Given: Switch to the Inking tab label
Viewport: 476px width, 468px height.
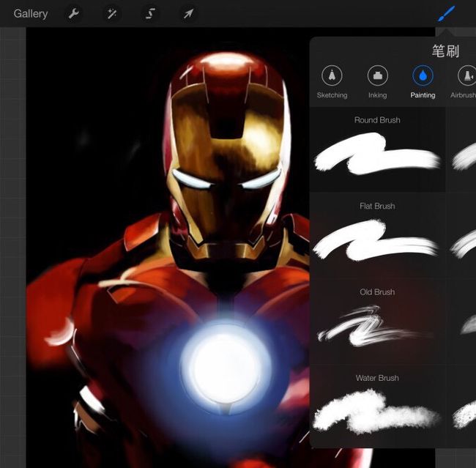Looking at the screenshot, I should (378, 95).
